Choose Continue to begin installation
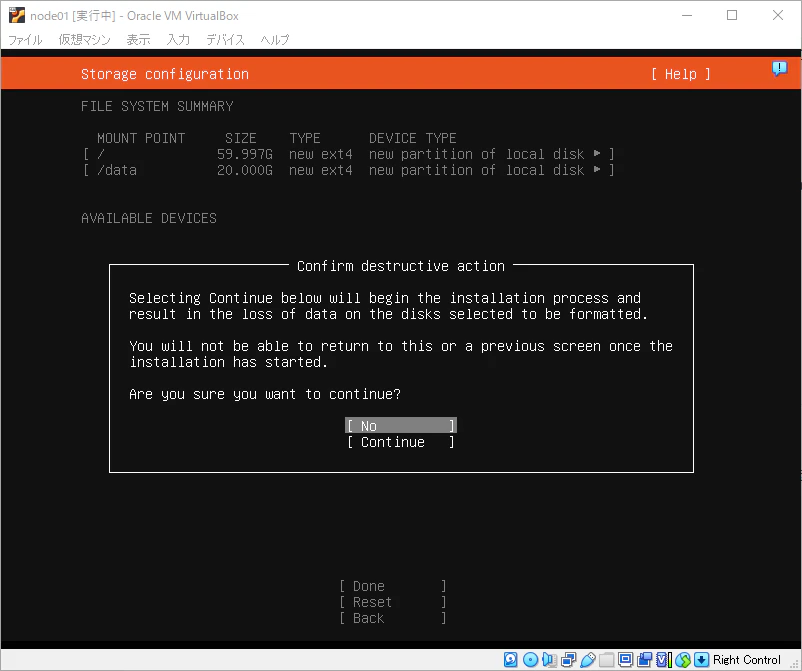This screenshot has height=671, width=802. pyautogui.click(x=400, y=442)
